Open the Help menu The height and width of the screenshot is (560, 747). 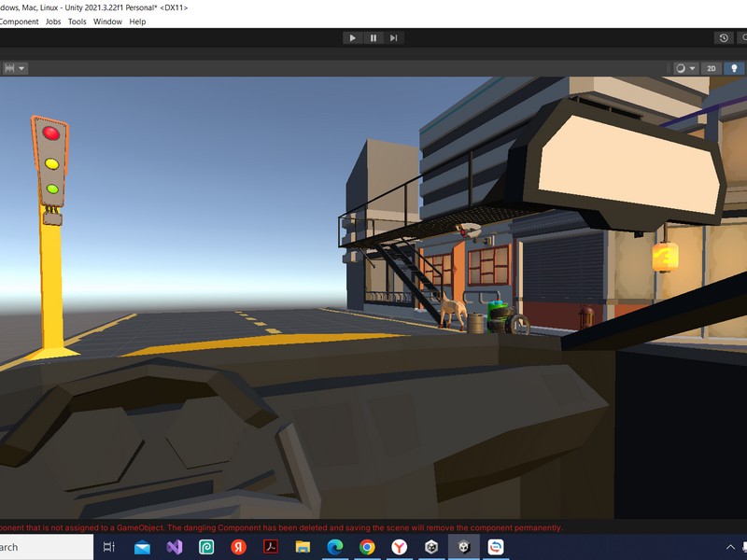137,21
